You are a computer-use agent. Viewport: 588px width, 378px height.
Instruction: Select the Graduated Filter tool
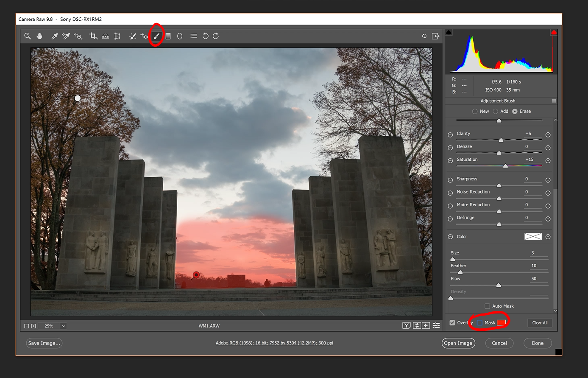[x=168, y=36]
